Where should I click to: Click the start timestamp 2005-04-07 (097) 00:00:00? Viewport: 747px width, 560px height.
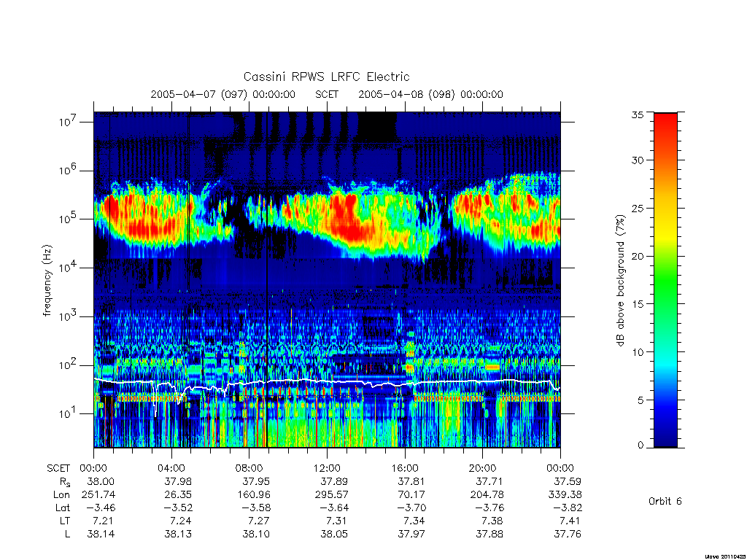(223, 94)
